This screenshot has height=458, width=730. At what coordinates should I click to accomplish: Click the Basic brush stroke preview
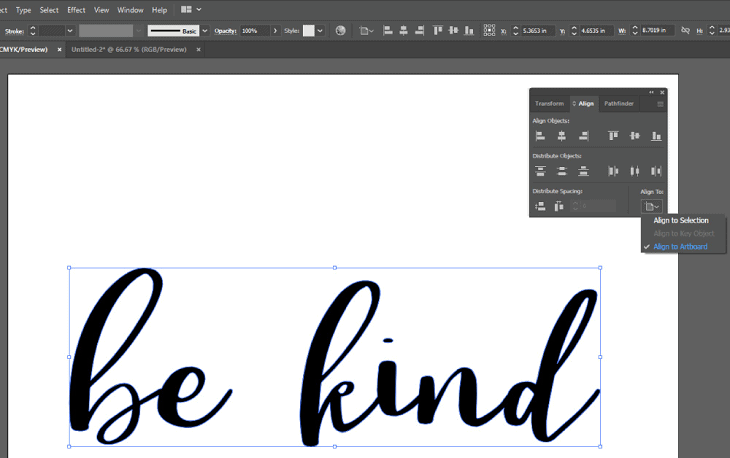(173, 31)
